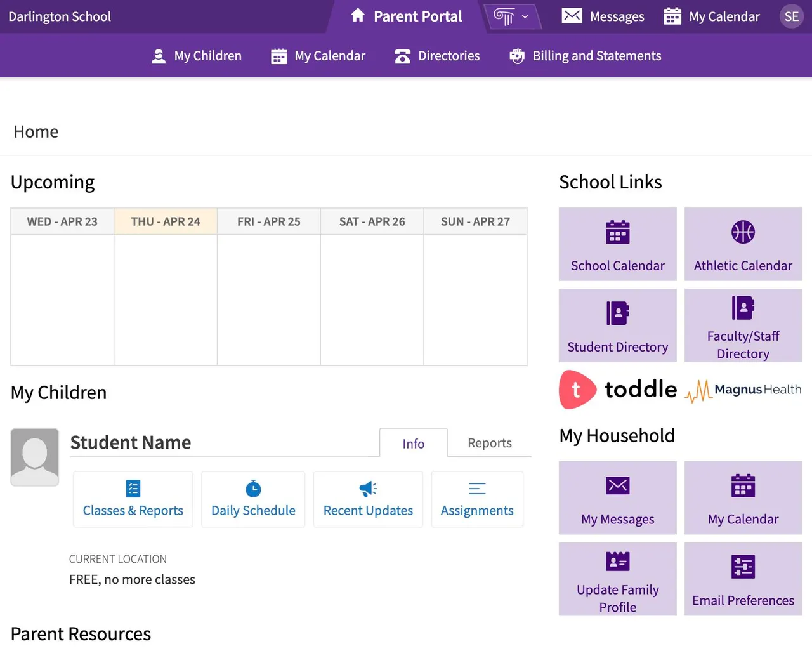812x651 pixels.
Task: Click the envelope icon next to Messages
Action: click(572, 16)
